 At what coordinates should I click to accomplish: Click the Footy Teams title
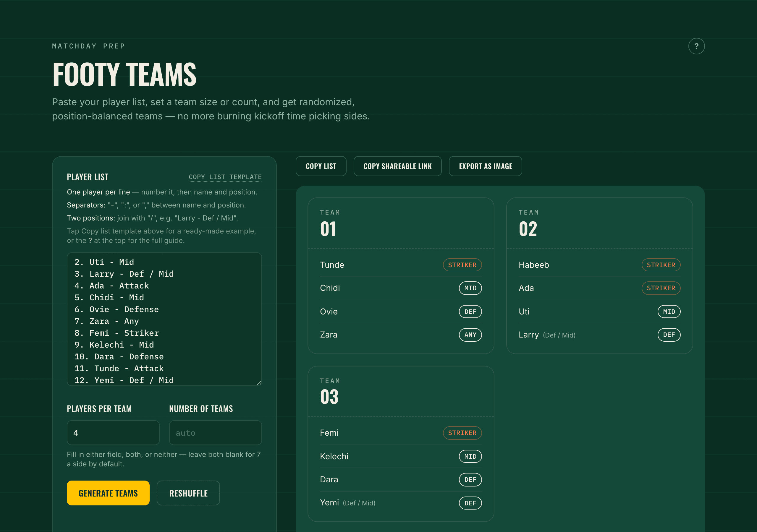(124, 74)
